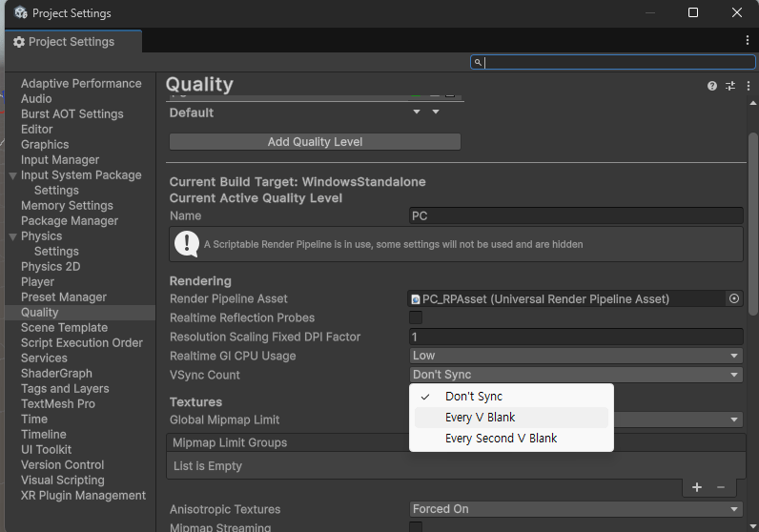This screenshot has height=532, width=759.
Task: Select Every V Blank option
Action: click(x=480, y=418)
